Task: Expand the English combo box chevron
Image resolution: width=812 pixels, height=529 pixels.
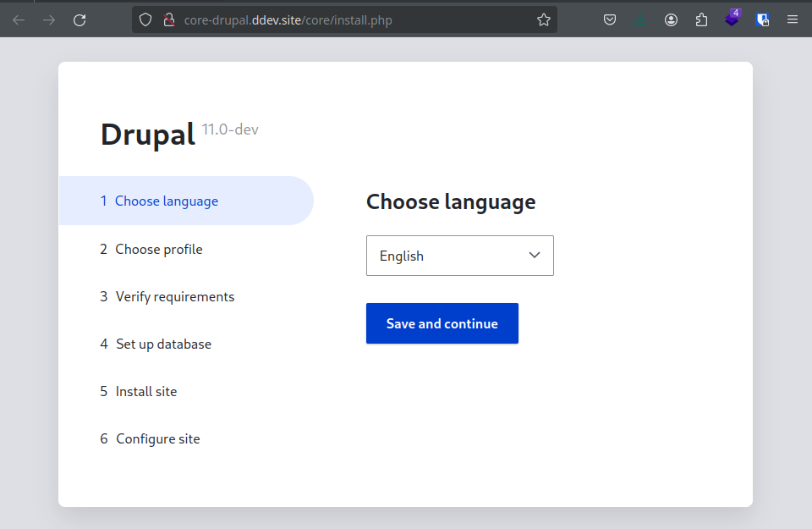Action: [x=534, y=255]
